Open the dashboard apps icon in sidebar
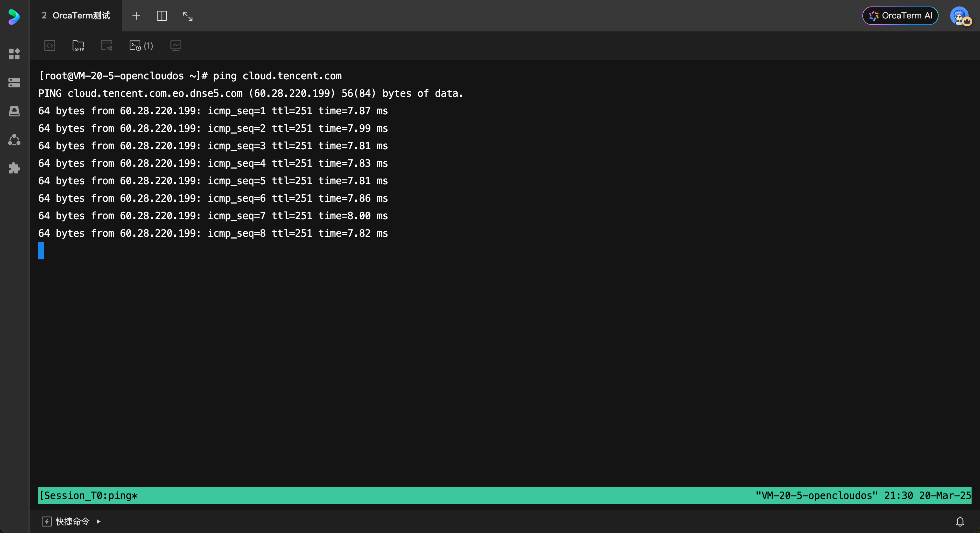The height and width of the screenshot is (533, 980). 14,54
